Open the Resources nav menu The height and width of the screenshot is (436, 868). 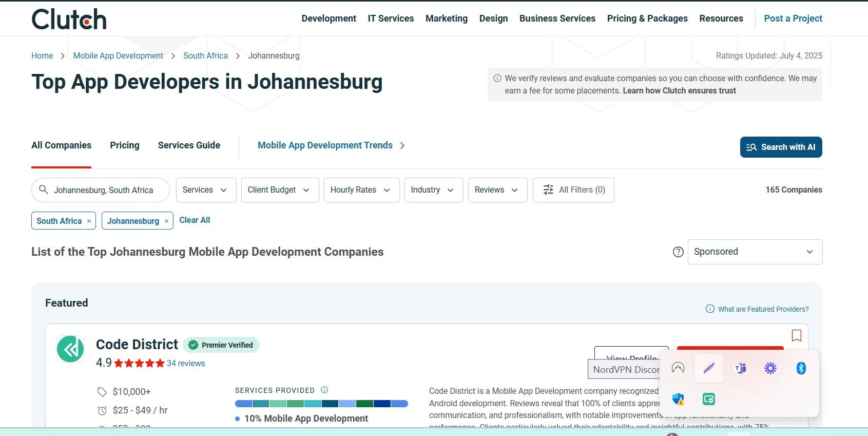click(x=721, y=18)
